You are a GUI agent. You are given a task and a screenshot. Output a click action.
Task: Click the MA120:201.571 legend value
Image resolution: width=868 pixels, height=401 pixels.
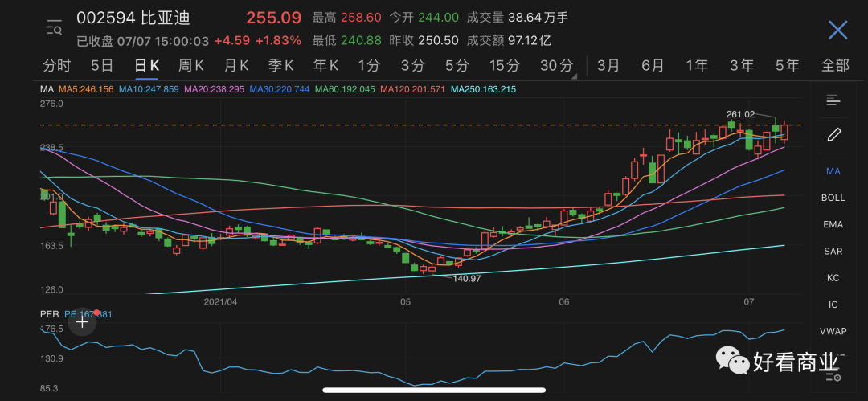(412, 89)
